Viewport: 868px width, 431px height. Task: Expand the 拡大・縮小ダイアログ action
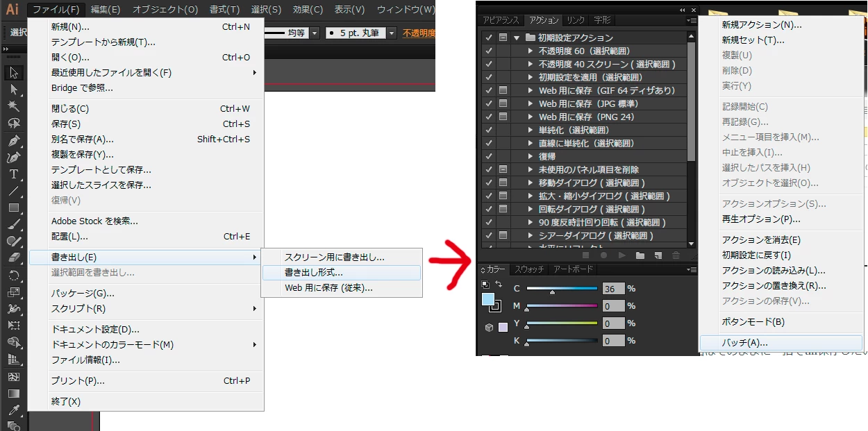click(x=530, y=196)
